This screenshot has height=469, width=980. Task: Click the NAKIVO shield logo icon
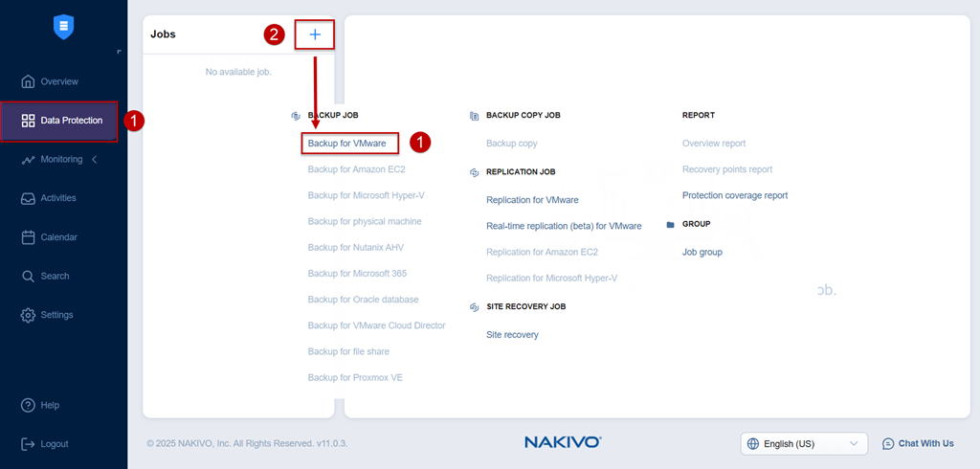pyautogui.click(x=64, y=27)
